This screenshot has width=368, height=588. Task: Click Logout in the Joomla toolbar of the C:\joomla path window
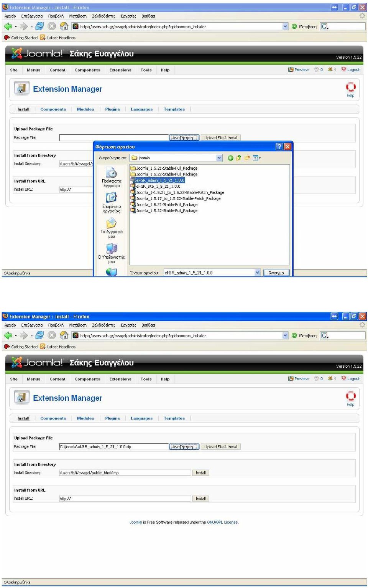click(x=350, y=378)
